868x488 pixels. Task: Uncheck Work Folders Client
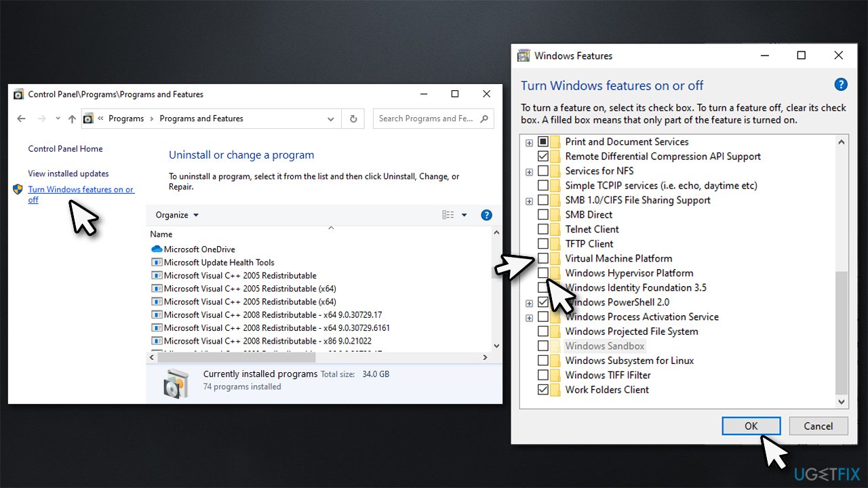pyautogui.click(x=543, y=389)
